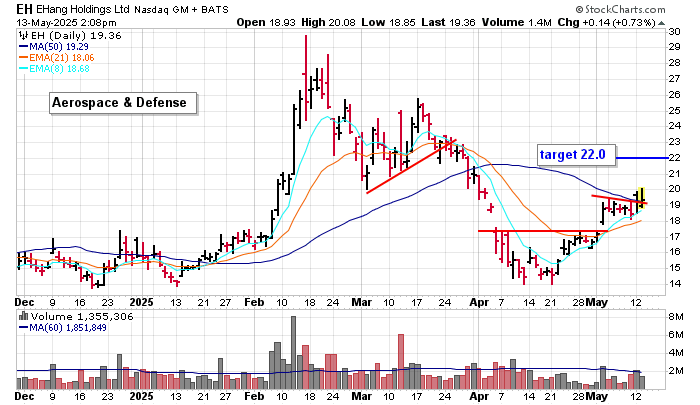Screen dimensions: 700x405
Task: Select the EH ticker symbol in header
Action: point(24,9)
